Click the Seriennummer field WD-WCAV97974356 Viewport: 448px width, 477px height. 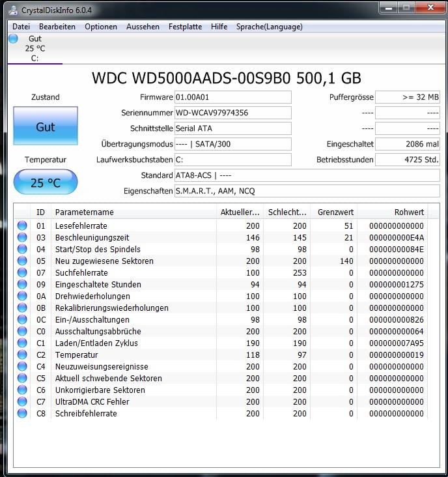point(233,113)
